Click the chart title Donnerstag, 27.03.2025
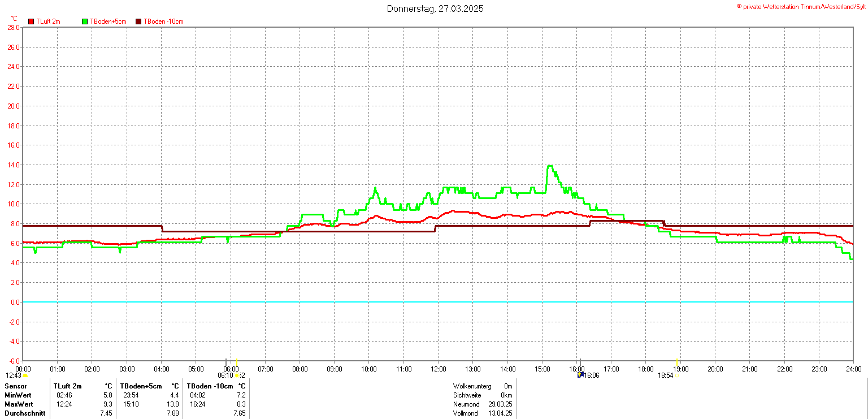This screenshot has height=419, width=868. tap(435, 8)
